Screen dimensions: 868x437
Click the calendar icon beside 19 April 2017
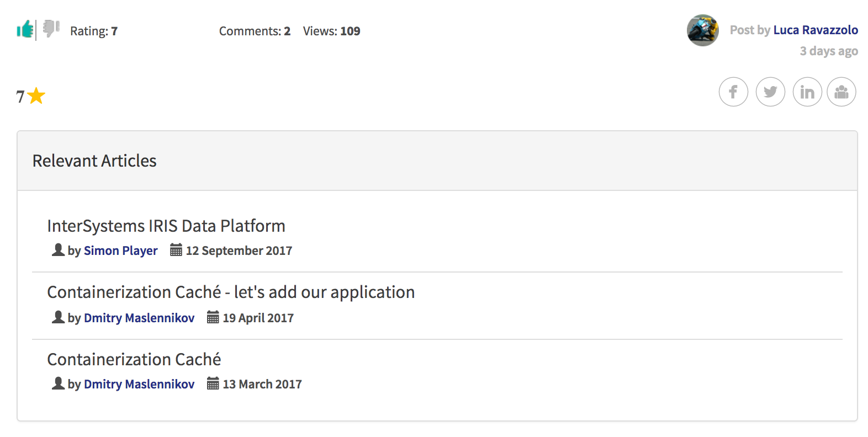click(213, 317)
